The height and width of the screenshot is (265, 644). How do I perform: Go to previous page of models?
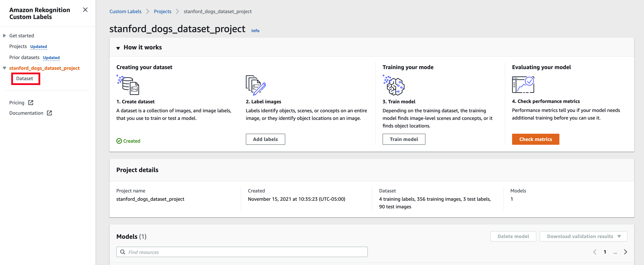pos(595,252)
